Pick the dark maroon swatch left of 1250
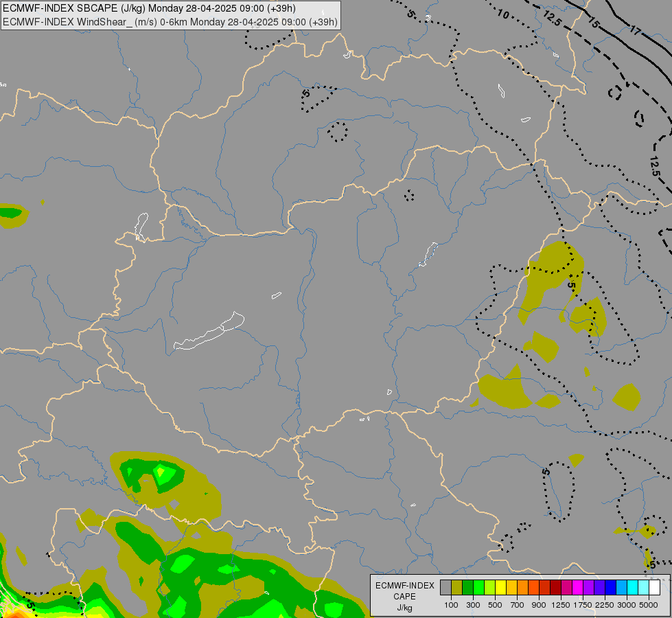This screenshot has height=618, width=672. 556,588
